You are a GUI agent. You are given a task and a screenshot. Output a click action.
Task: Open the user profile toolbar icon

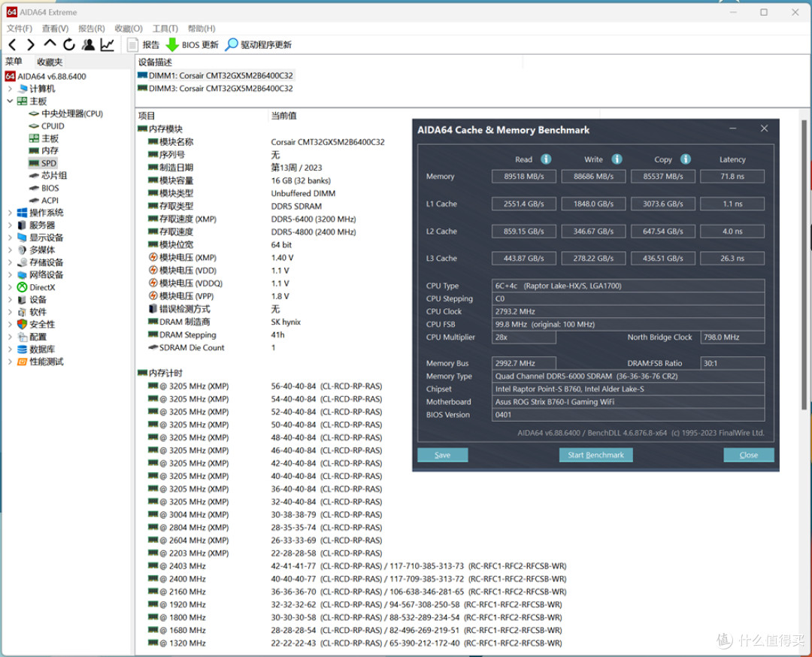click(88, 45)
